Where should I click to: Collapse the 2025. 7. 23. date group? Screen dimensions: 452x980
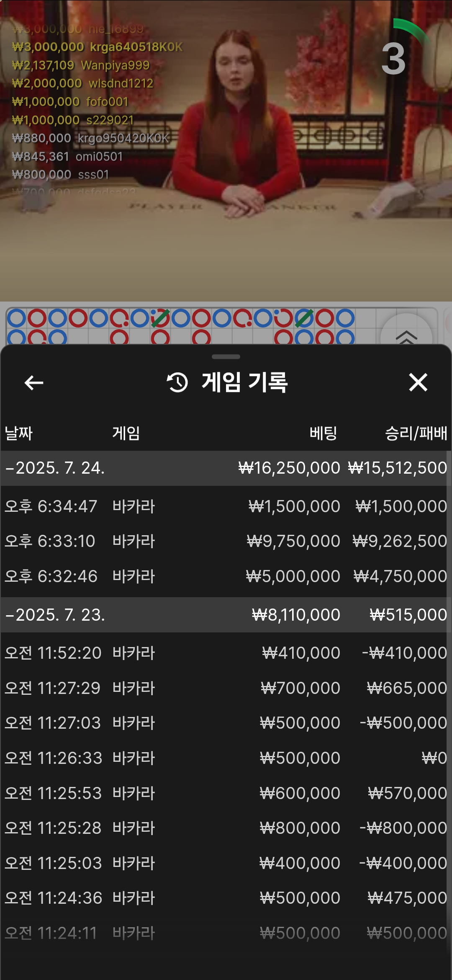pos(226,615)
